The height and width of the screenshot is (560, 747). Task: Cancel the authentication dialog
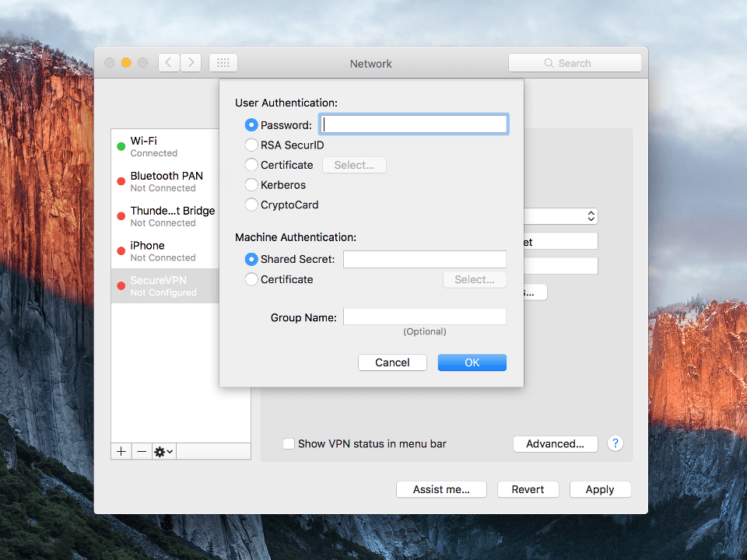(x=392, y=362)
